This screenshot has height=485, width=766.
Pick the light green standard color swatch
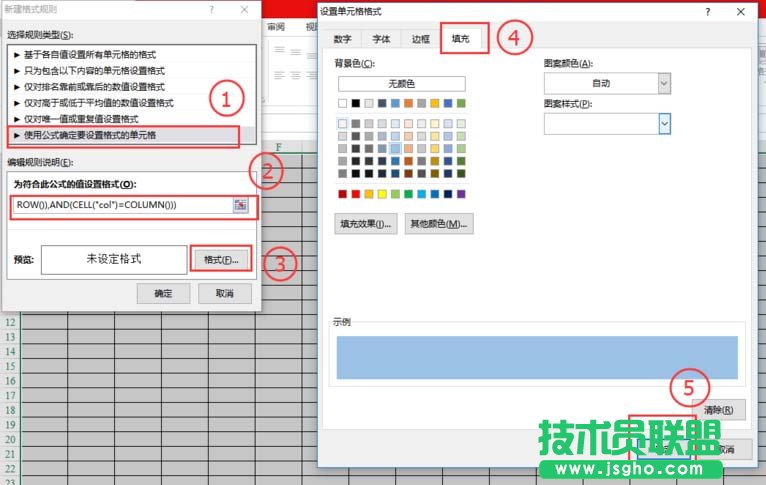tap(395, 194)
